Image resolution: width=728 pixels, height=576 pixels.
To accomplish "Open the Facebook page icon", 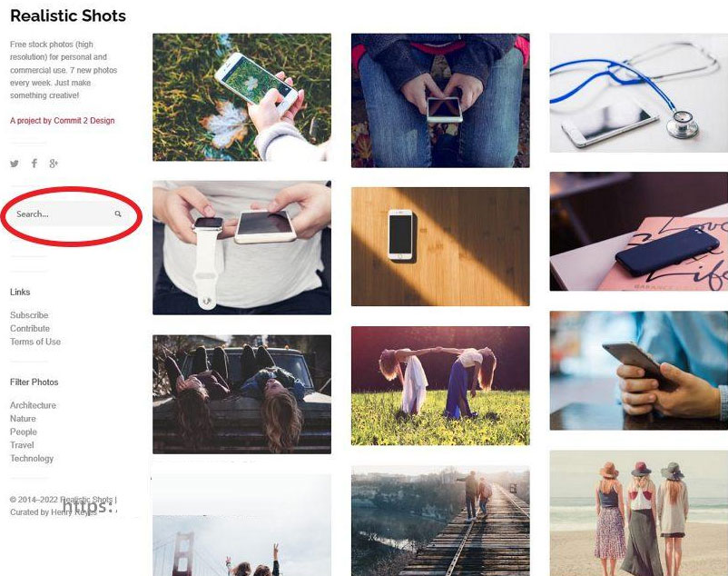I will [34, 163].
